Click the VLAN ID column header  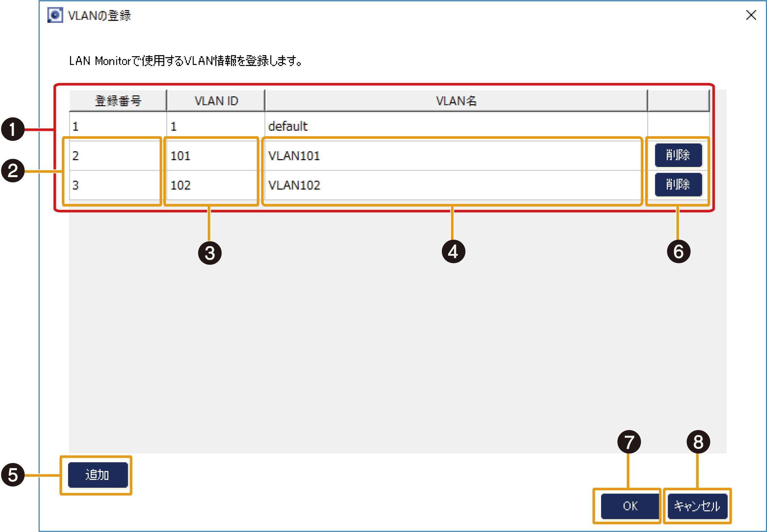[x=216, y=100]
